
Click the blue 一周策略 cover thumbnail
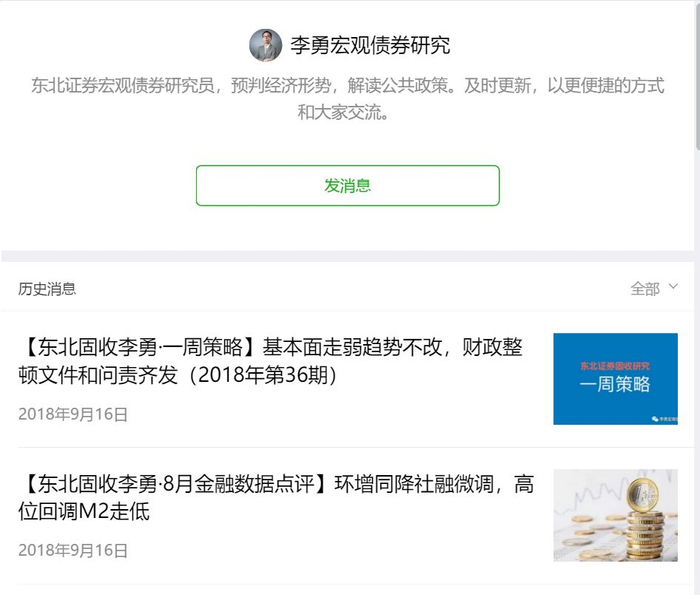[x=615, y=379]
